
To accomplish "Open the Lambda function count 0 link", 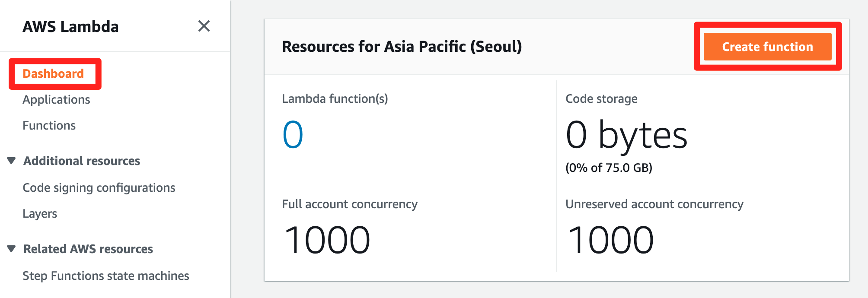I will point(293,135).
